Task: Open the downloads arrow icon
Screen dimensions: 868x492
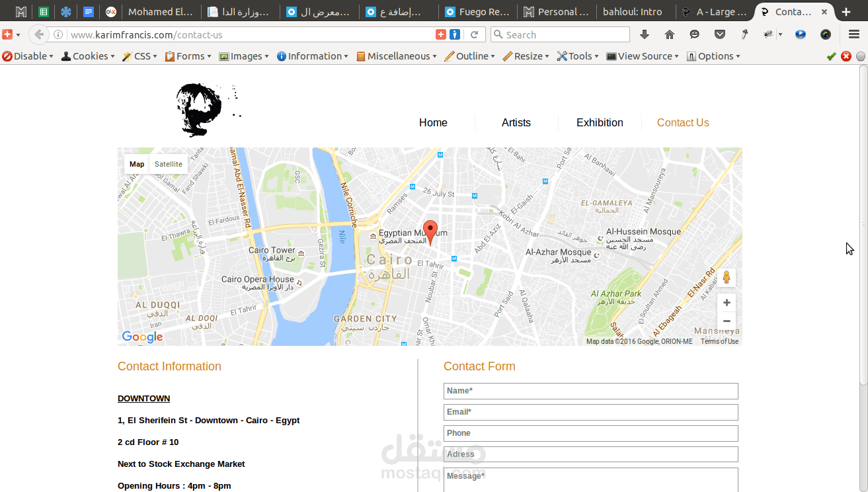Action: click(645, 35)
